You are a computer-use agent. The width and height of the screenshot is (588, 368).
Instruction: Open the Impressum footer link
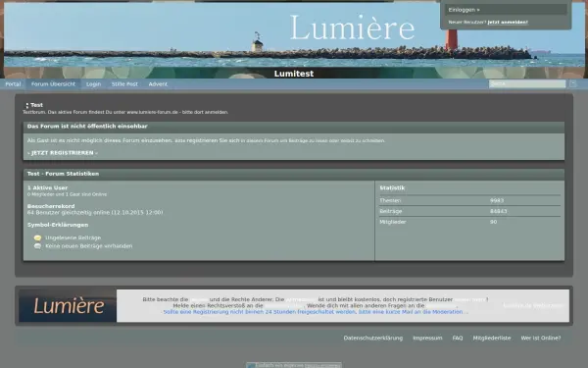click(427, 338)
